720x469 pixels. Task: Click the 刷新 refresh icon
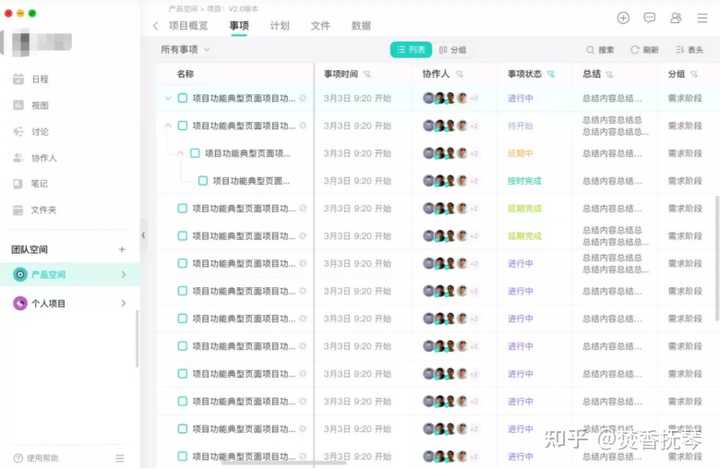pos(635,50)
